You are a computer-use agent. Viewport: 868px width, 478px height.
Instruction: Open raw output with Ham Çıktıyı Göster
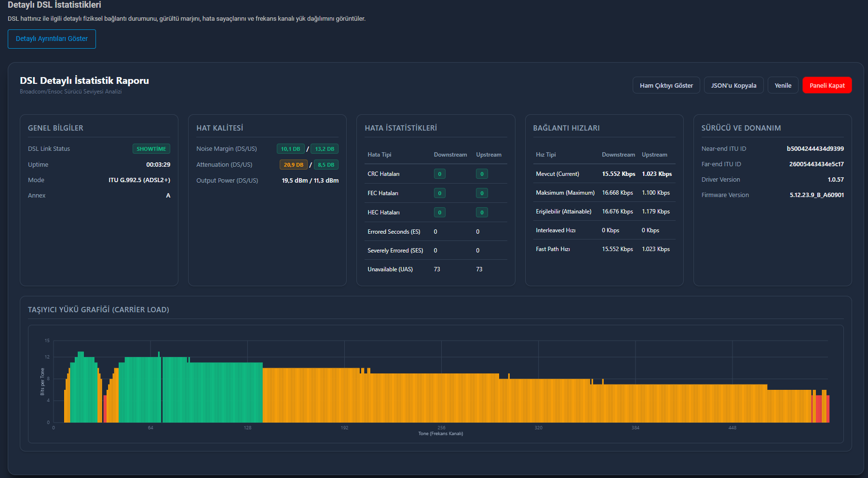coord(666,85)
